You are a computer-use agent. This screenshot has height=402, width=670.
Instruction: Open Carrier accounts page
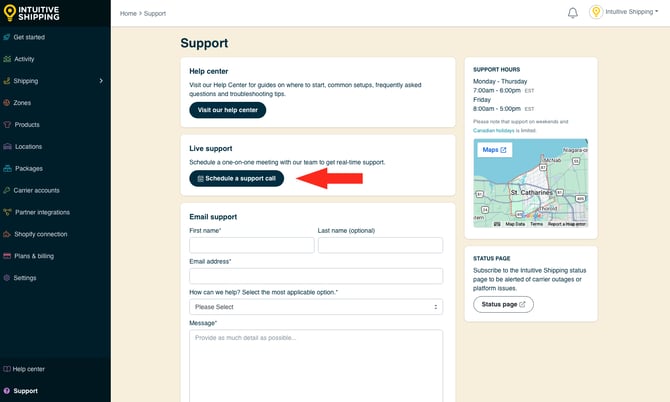[36, 190]
